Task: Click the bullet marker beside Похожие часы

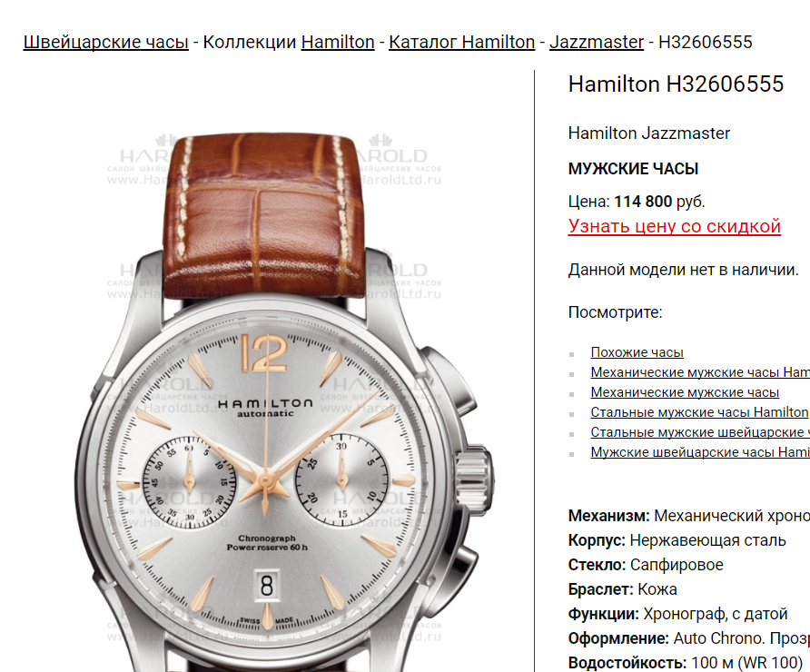Action: 572,354
